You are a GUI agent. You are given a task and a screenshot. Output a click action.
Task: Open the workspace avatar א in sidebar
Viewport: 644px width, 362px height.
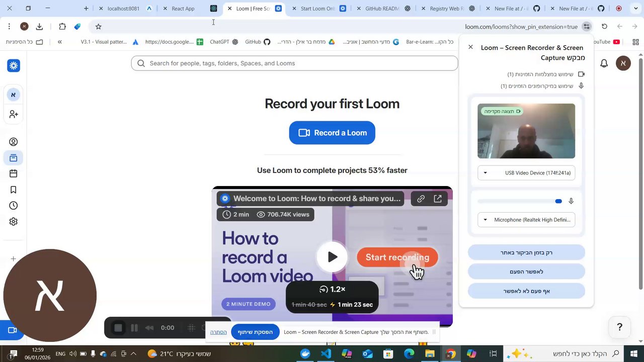[x=14, y=95]
